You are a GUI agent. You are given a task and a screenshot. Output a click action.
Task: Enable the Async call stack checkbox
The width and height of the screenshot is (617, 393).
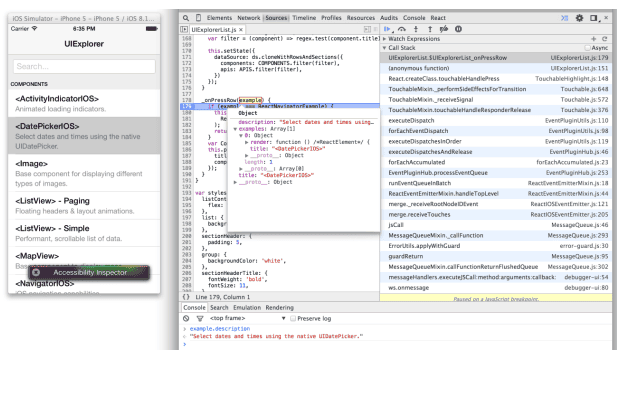587,48
